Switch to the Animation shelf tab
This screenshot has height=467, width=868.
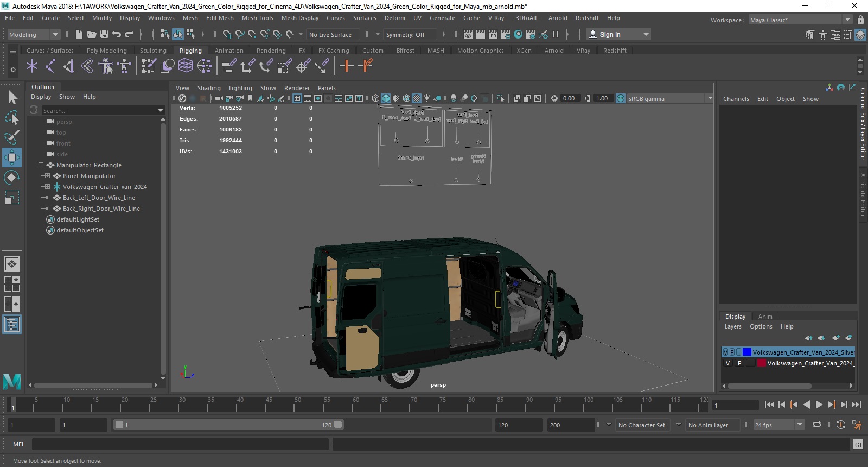(229, 51)
